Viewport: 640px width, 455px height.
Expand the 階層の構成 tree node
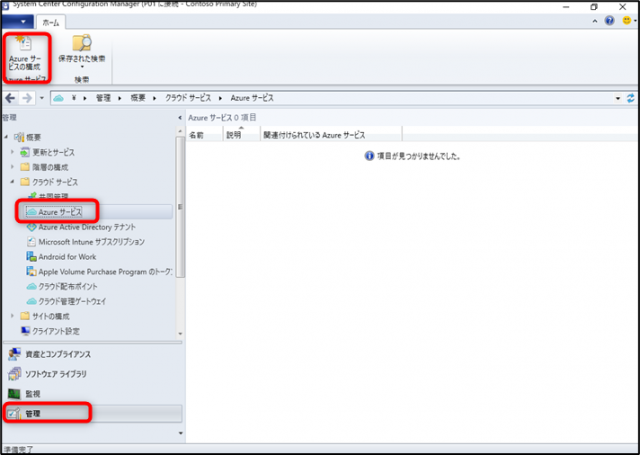click(x=12, y=166)
